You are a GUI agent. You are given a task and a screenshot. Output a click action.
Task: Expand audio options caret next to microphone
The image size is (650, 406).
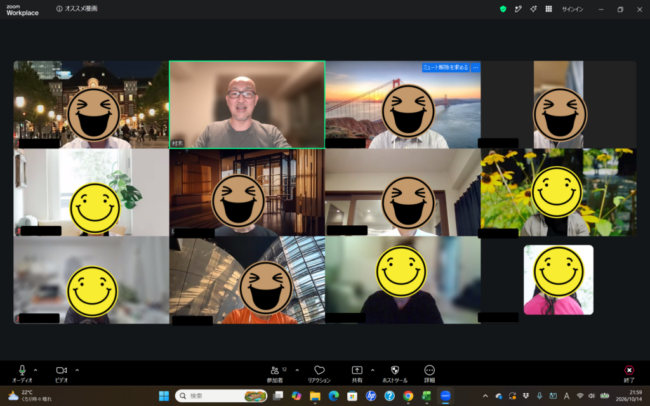coord(36,370)
